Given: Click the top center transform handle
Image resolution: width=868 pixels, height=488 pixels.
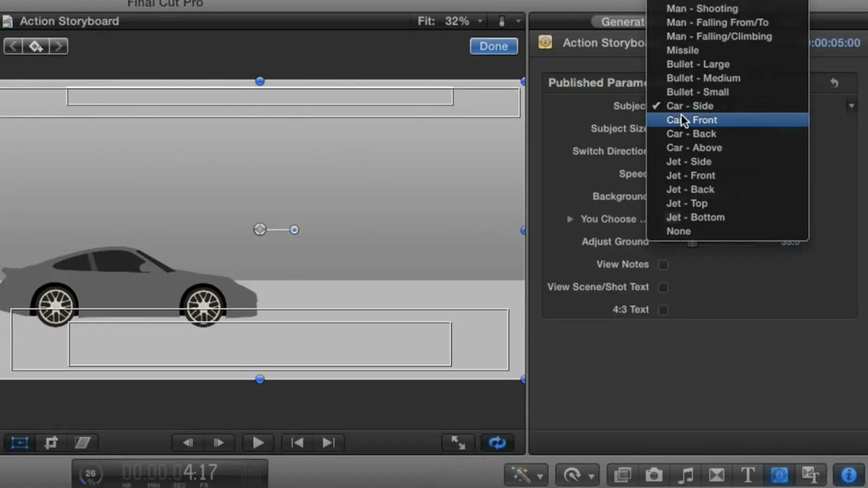Looking at the screenshot, I should tap(260, 81).
